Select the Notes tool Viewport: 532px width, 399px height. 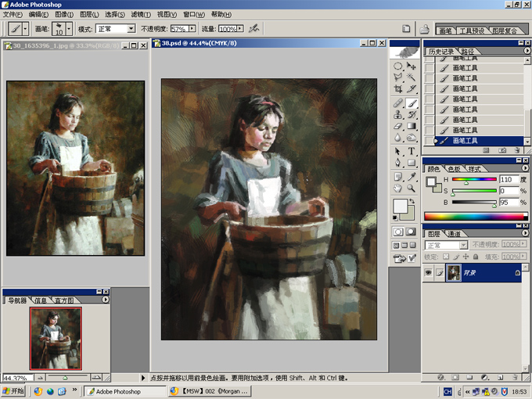pos(398,177)
